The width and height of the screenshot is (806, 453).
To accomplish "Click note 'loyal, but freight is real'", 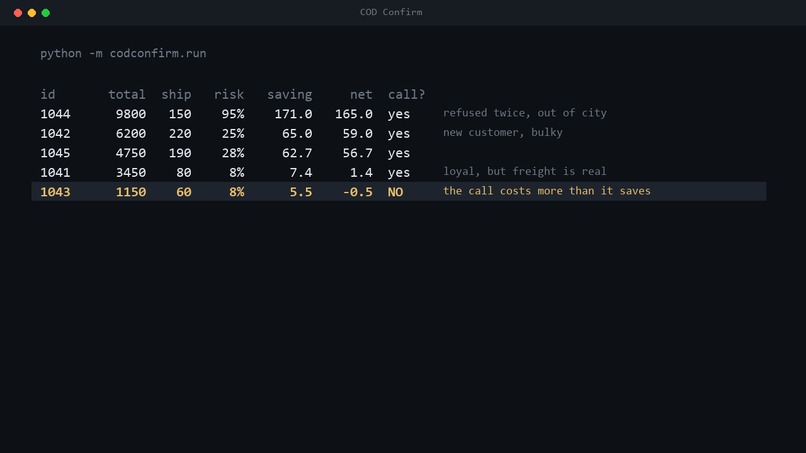I will tap(525, 172).
